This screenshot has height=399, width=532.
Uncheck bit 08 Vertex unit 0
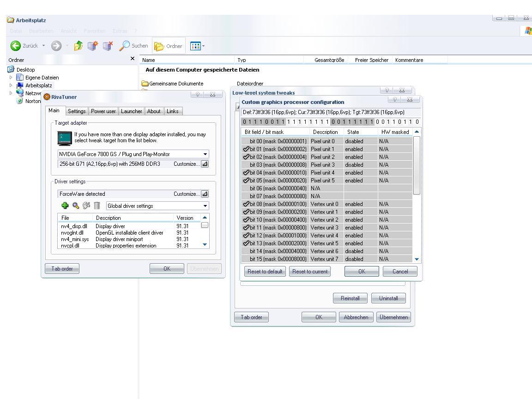click(246, 204)
